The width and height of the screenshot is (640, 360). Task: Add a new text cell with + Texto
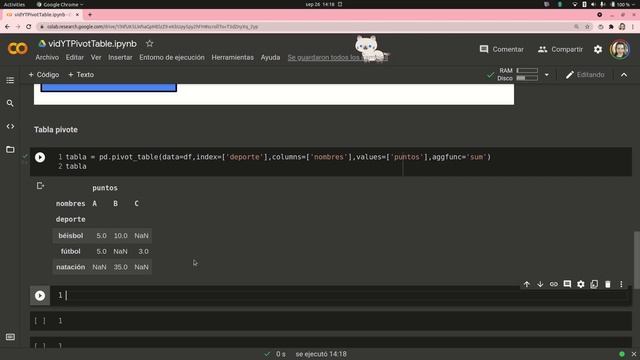[81, 75]
